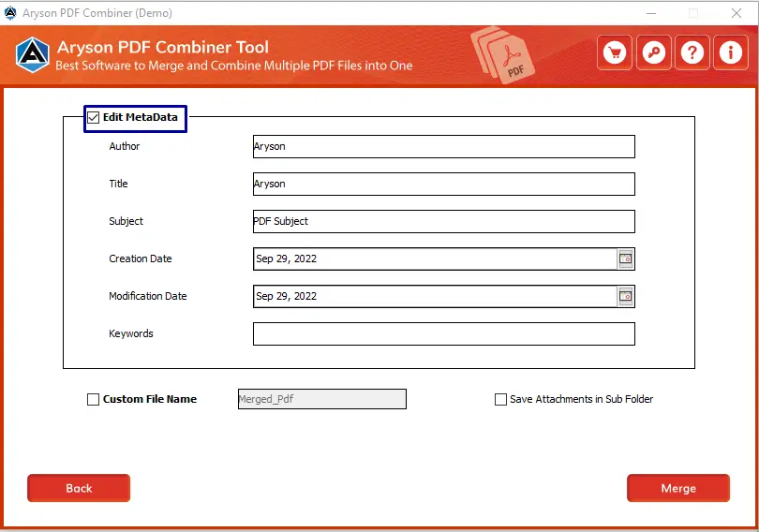Click the info about icon
759x532 pixels.
point(730,53)
